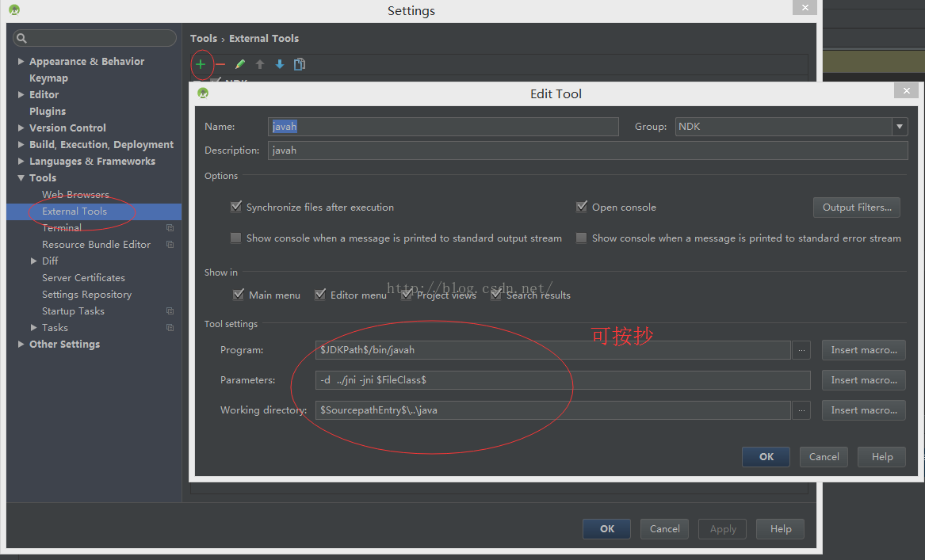Close the Settings window
The height and width of the screenshot is (560, 925).
point(805,7)
